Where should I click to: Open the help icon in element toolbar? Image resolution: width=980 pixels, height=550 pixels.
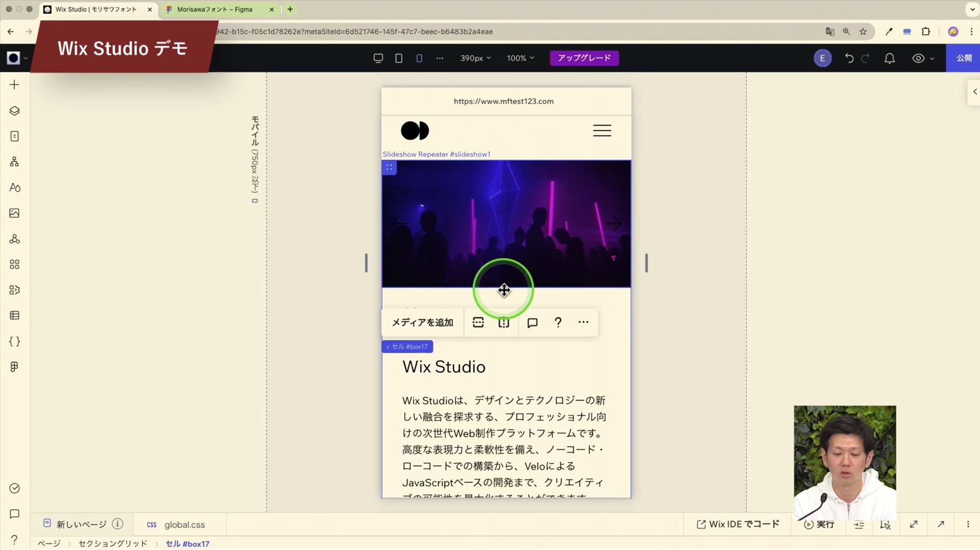point(558,322)
